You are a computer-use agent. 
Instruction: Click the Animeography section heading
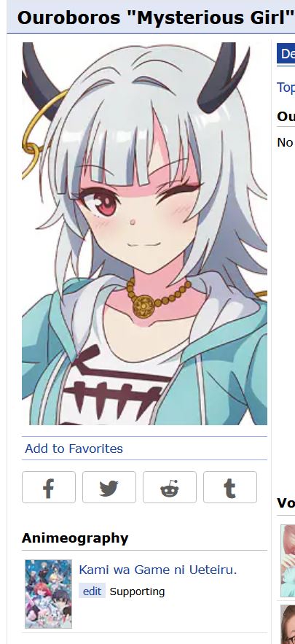click(x=75, y=538)
